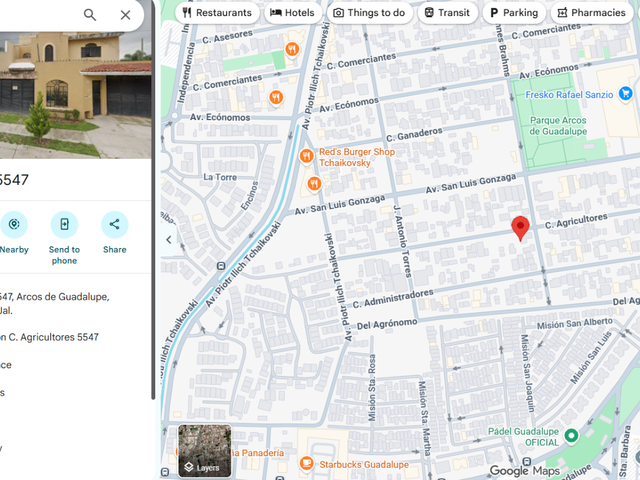The width and height of the screenshot is (640, 480).
Task: Click the Misión San Alberto street label
Action: click(575, 324)
